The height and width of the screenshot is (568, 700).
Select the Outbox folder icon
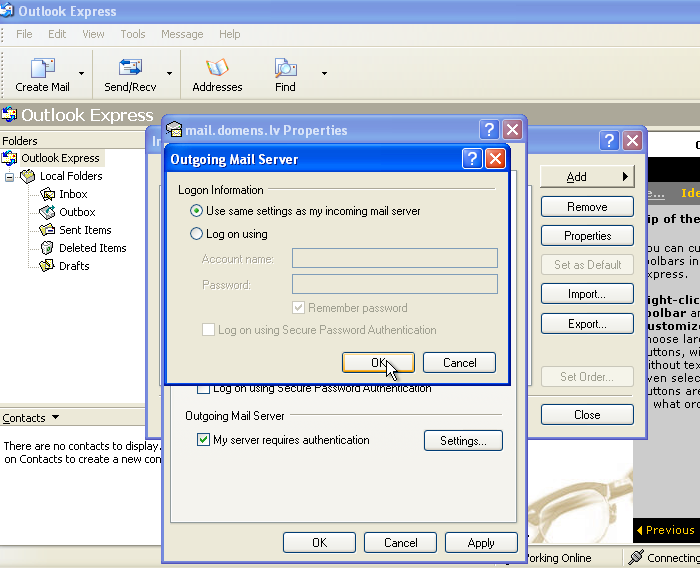47,212
